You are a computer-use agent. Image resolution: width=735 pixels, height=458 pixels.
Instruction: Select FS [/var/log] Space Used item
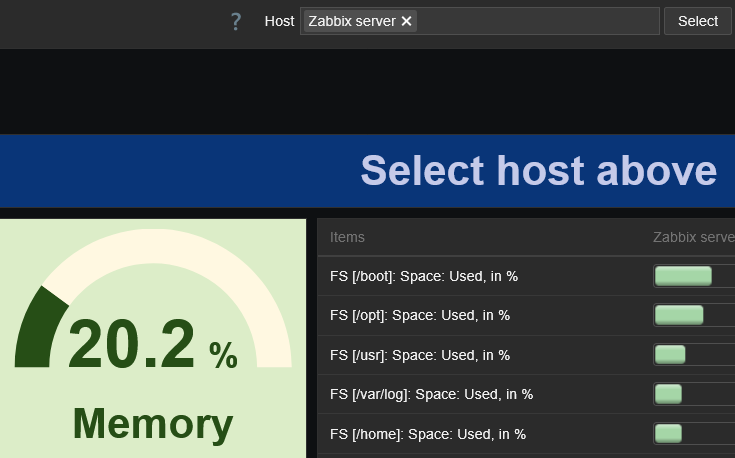point(431,394)
